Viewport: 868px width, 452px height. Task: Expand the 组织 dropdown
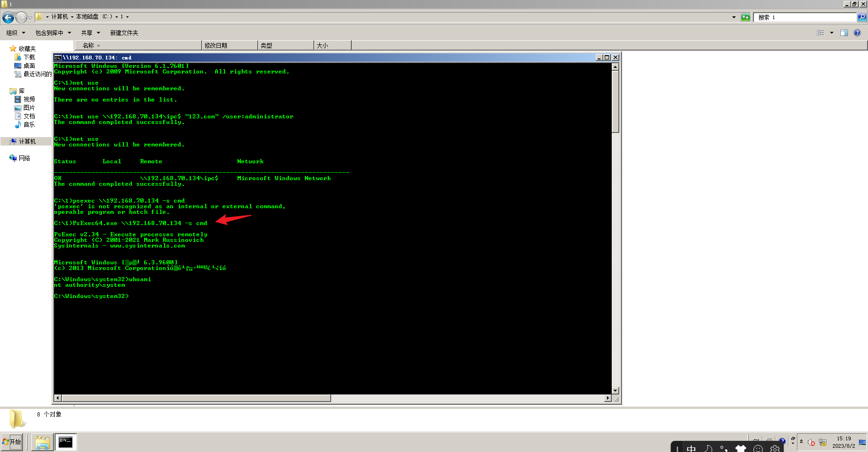tap(15, 32)
